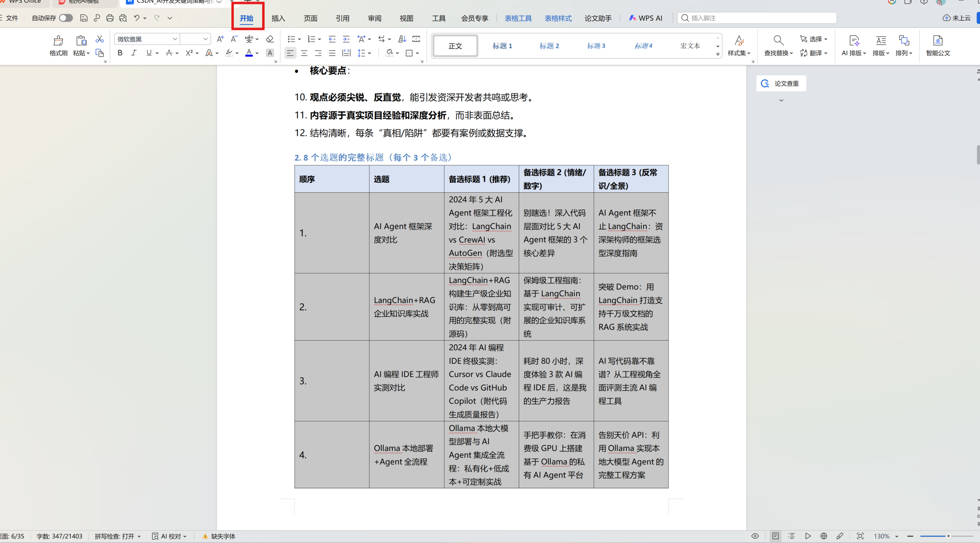
Task: Click the character shading A icon
Action: (270, 53)
